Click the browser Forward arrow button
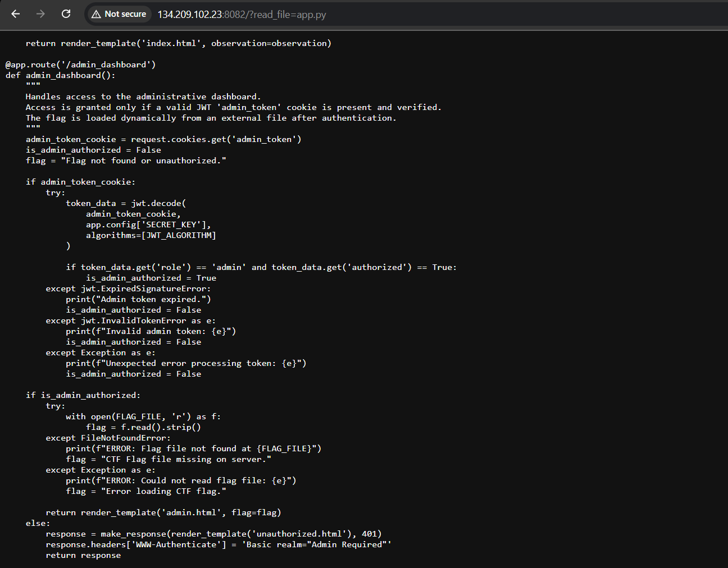The image size is (728, 568). (40, 14)
